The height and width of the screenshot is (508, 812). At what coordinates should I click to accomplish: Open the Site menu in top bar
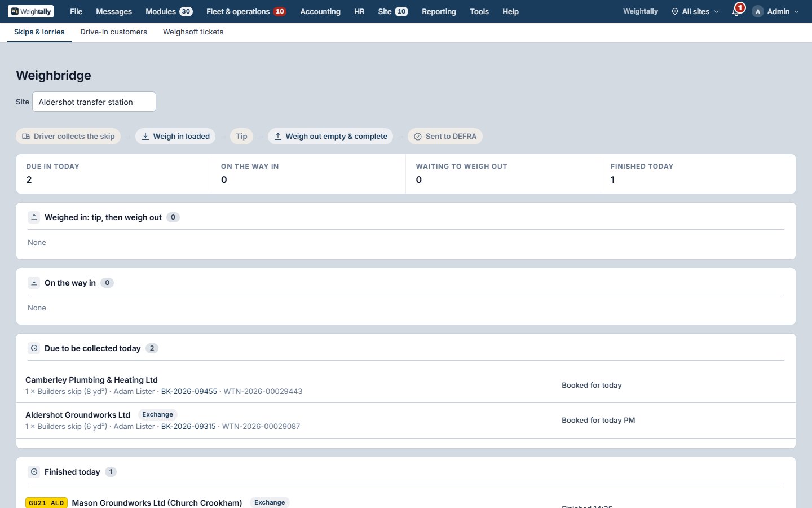393,11
